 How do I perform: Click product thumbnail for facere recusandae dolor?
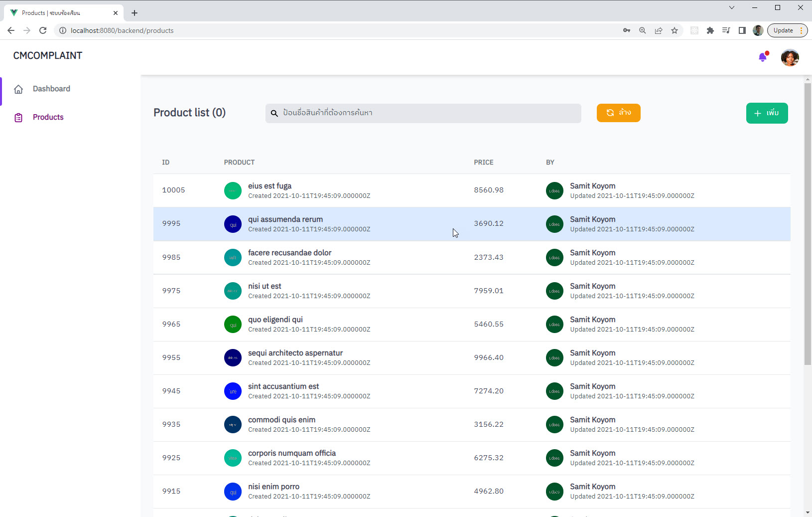pos(233,257)
